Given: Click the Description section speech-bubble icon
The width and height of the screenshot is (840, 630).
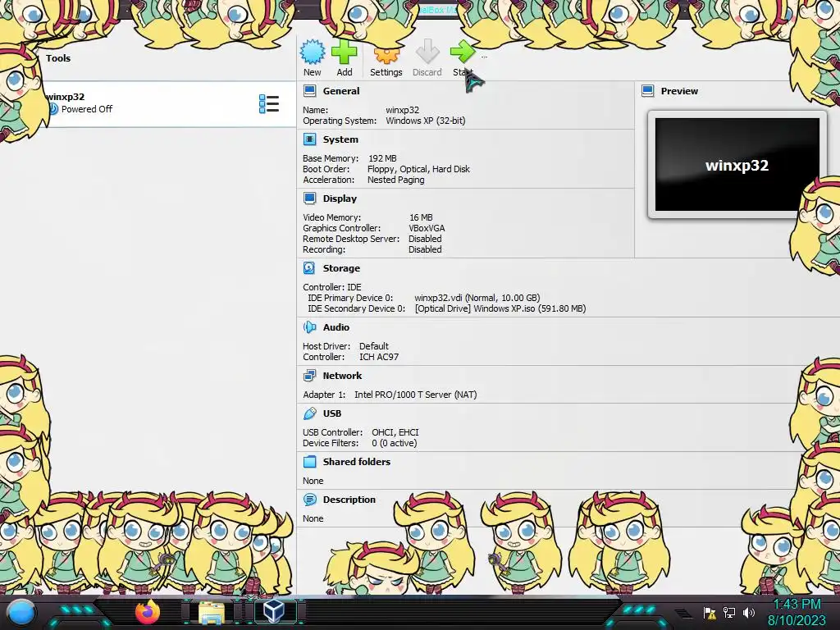Looking at the screenshot, I should tap(309, 500).
